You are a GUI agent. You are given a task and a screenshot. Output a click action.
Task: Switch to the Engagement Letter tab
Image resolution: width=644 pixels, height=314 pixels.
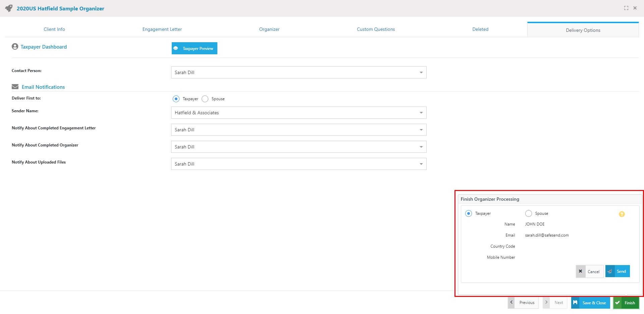(162, 29)
